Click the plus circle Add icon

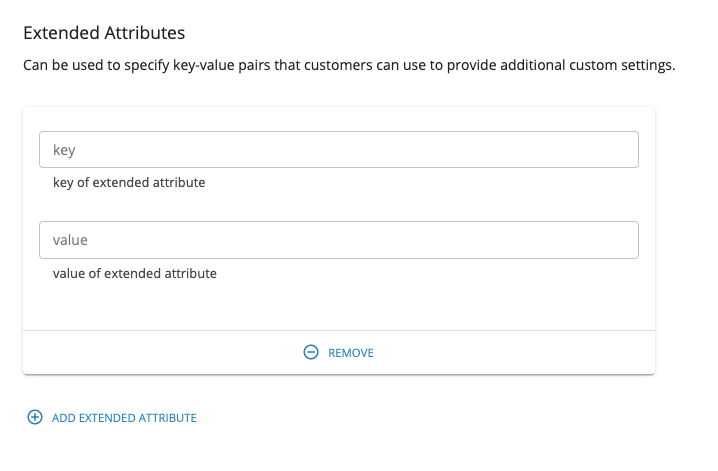(x=35, y=417)
